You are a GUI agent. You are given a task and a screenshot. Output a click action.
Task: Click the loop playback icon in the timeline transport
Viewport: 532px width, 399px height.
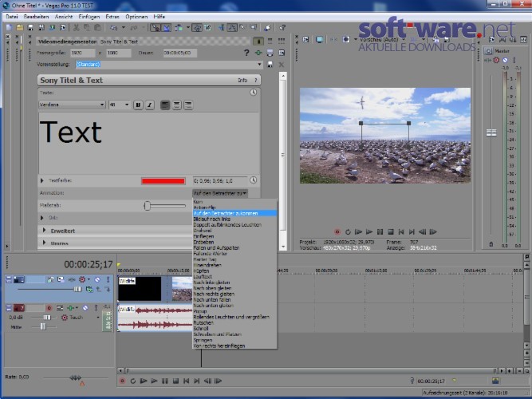tap(133, 381)
